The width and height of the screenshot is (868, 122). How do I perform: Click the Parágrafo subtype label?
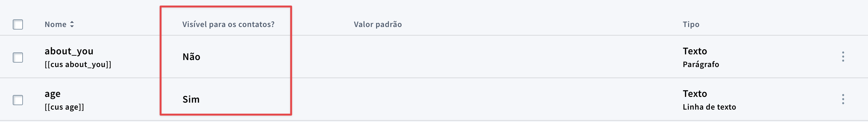[701, 64]
